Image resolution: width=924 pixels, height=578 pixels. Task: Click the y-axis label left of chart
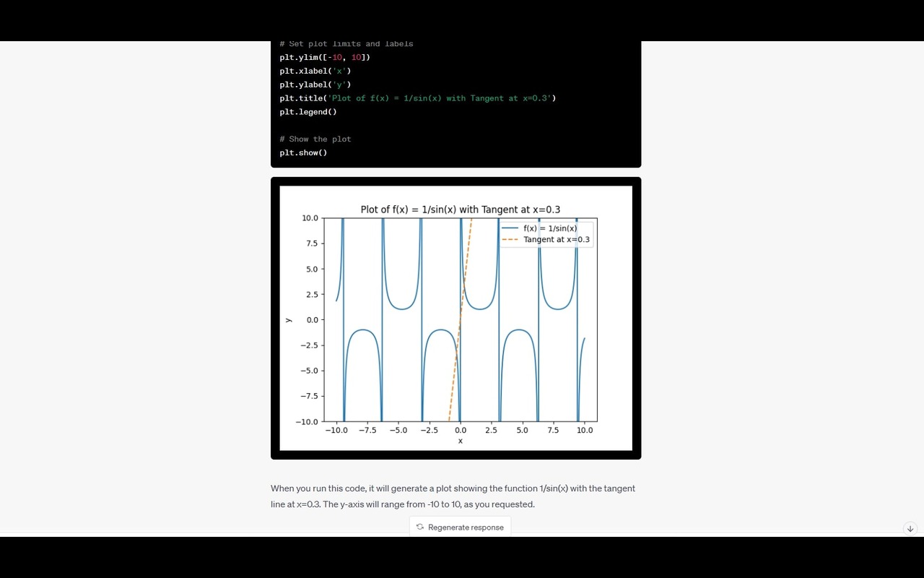pos(289,319)
